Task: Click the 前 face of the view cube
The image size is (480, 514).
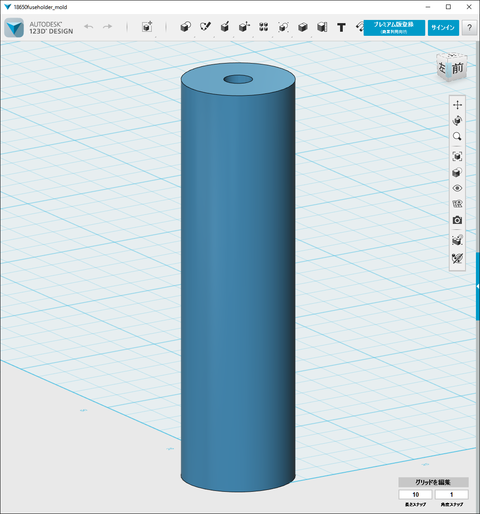Action: 458,69
